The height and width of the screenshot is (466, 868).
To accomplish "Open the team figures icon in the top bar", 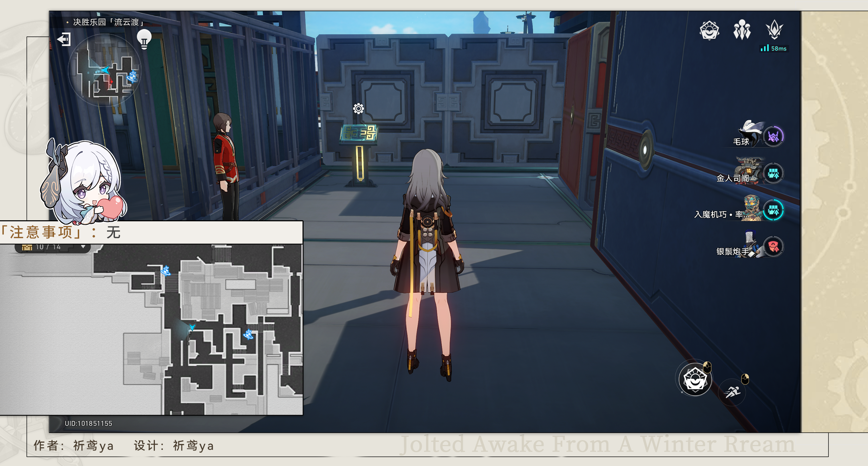I will tap(742, 30).
